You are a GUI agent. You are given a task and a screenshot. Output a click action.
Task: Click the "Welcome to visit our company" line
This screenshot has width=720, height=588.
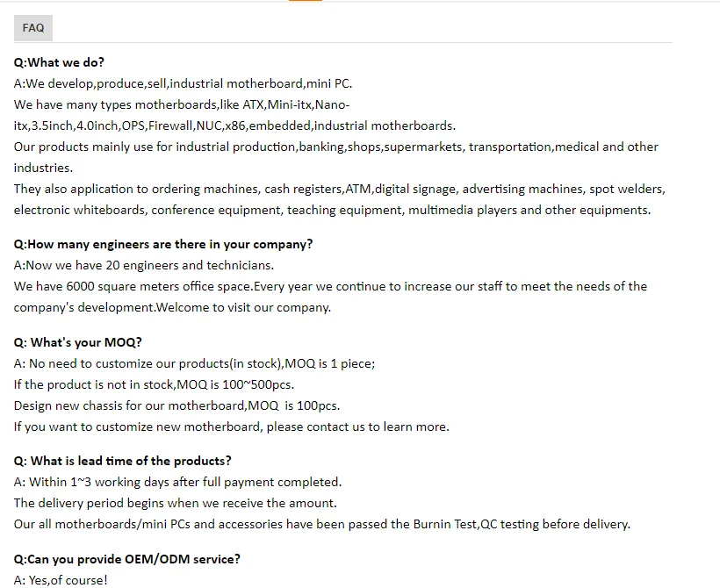point(172,307)
